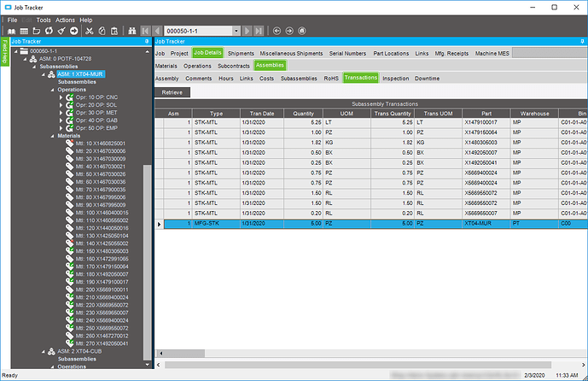The width and height of the screenshot is (588, 381).
Task: Click the Opr: 40 OP: GAB operation icon
Action: point(69,120)
